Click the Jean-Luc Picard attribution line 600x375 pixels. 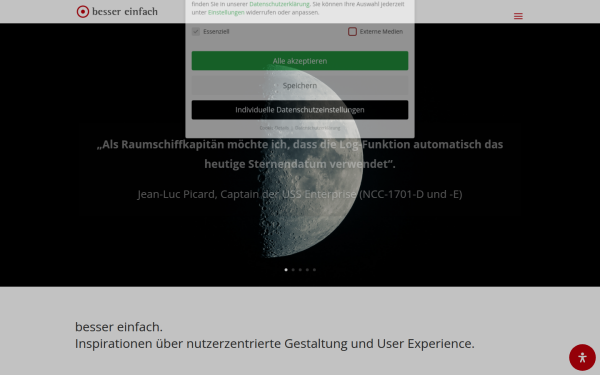[x=300, y=194]
